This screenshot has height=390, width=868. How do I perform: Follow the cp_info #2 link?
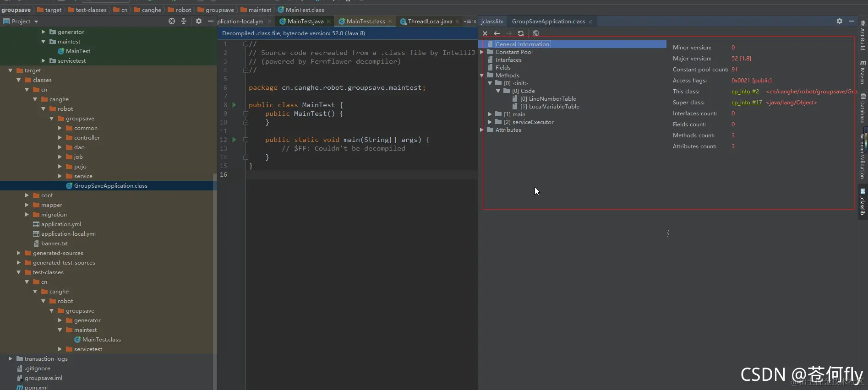tap(745, 92)
